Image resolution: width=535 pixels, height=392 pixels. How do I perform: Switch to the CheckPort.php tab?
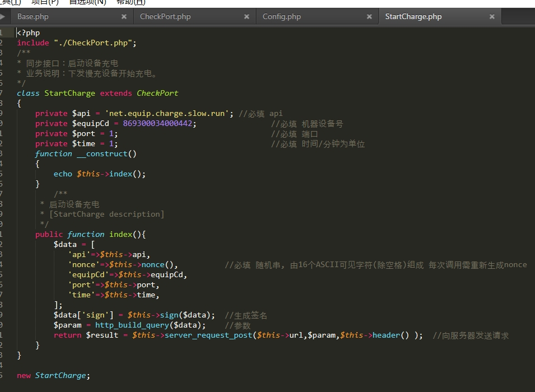(165, 17)
